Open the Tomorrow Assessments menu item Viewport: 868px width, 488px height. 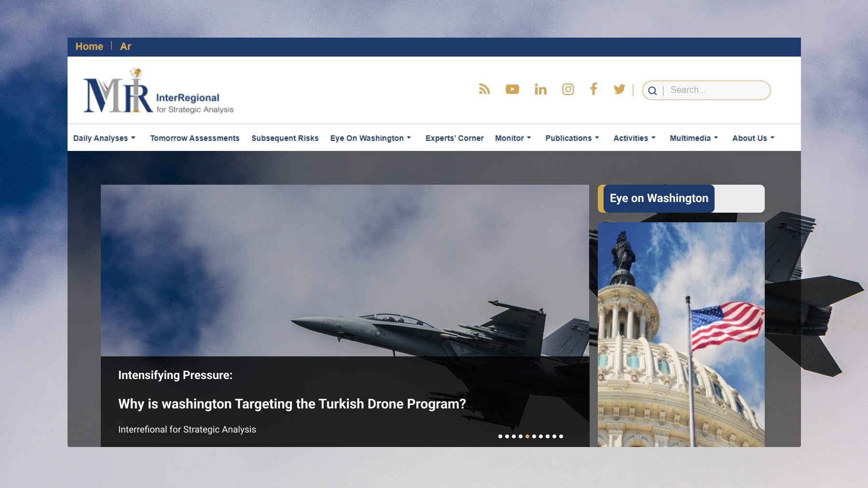click(x=194, y=138)
